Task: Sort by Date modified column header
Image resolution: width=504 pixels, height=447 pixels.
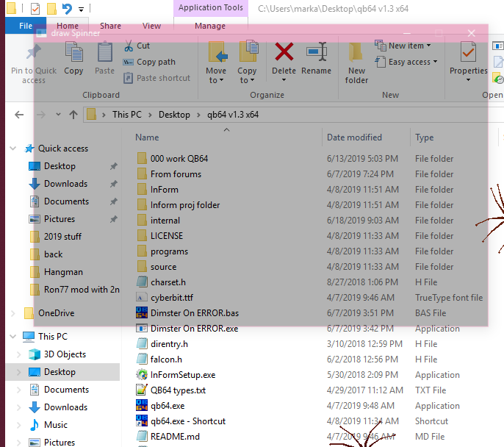Action: pyautogui.click(x=354, y=137)
